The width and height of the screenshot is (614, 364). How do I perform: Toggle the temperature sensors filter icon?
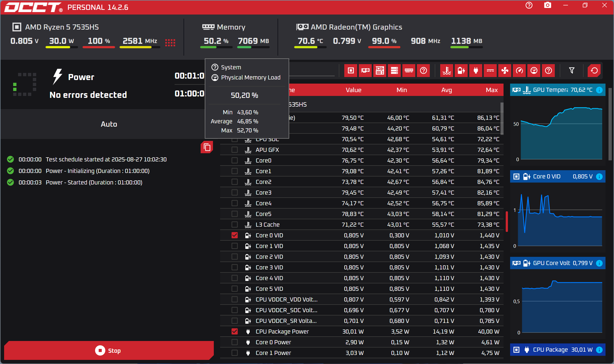(x=447, y=71)
